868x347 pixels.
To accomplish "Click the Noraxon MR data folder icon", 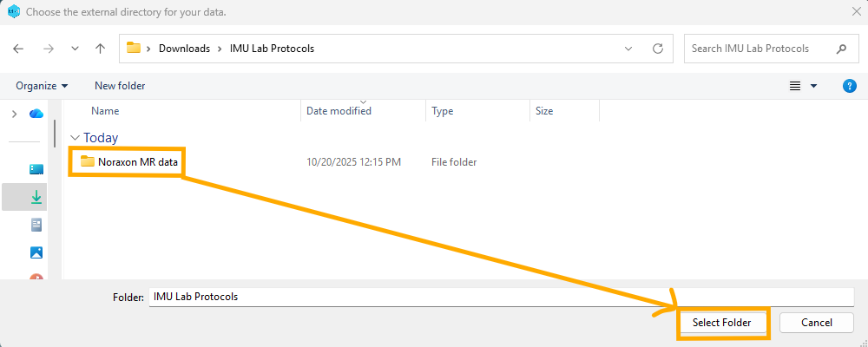I will (88, 161).
